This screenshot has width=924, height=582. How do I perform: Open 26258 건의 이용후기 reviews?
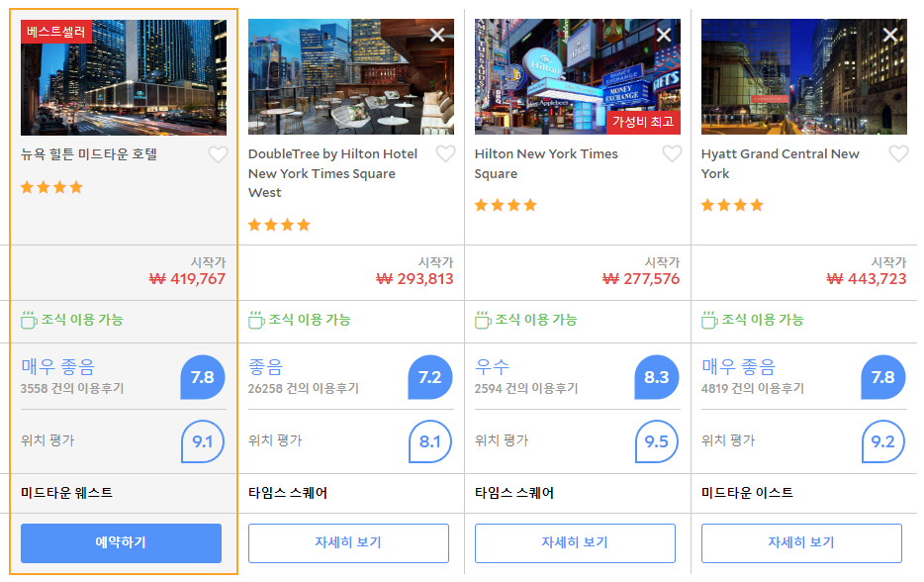pos(304,389)
